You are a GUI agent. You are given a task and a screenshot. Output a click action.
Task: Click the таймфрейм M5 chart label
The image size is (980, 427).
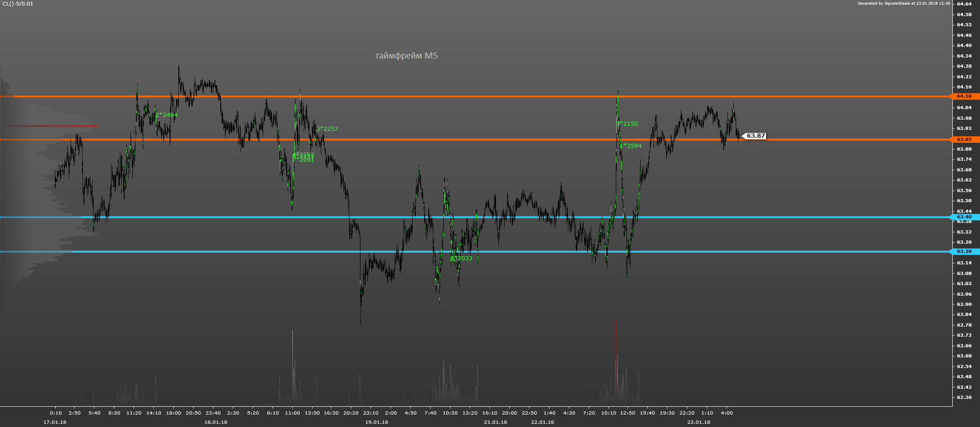pyautogui.click(x=406, y=56)
